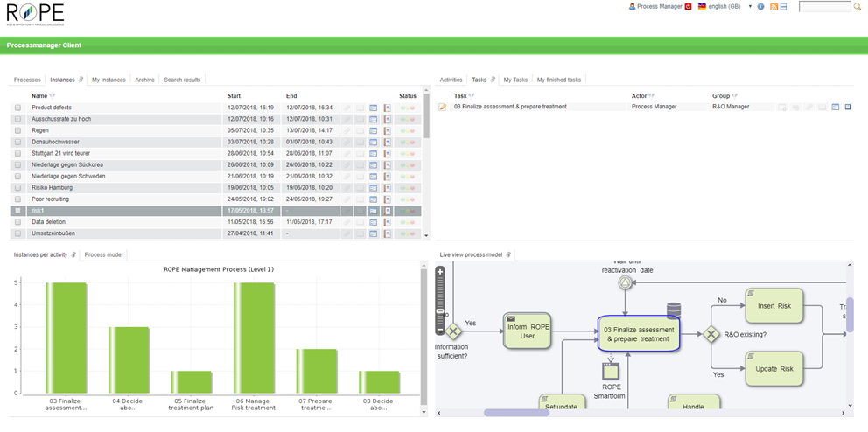Open the blue info icon in header

click(760, 7)
